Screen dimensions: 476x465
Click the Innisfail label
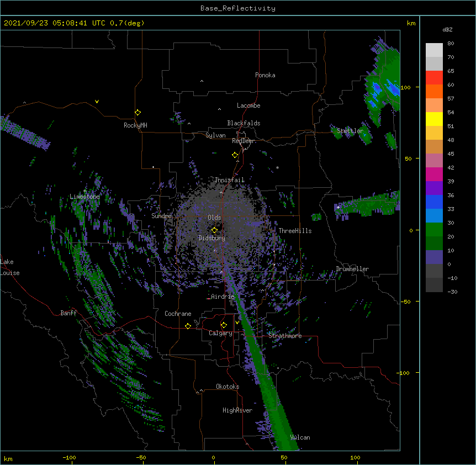point(230,180)
